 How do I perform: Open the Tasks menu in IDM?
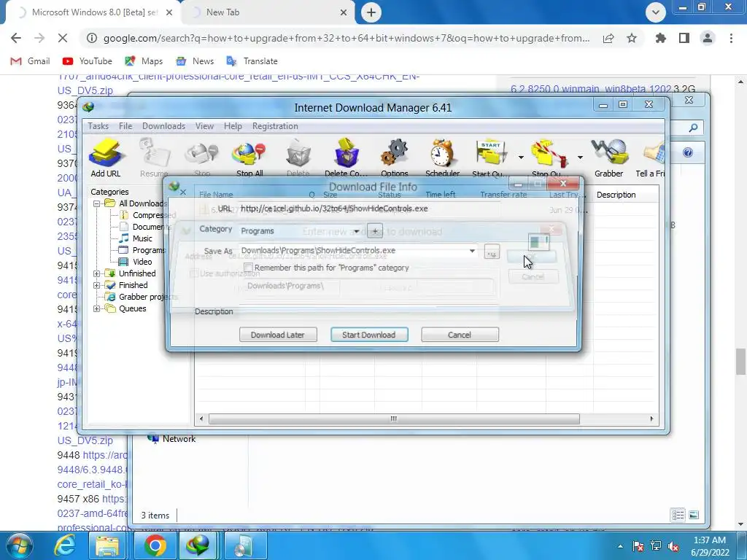(x=98, y=126)
